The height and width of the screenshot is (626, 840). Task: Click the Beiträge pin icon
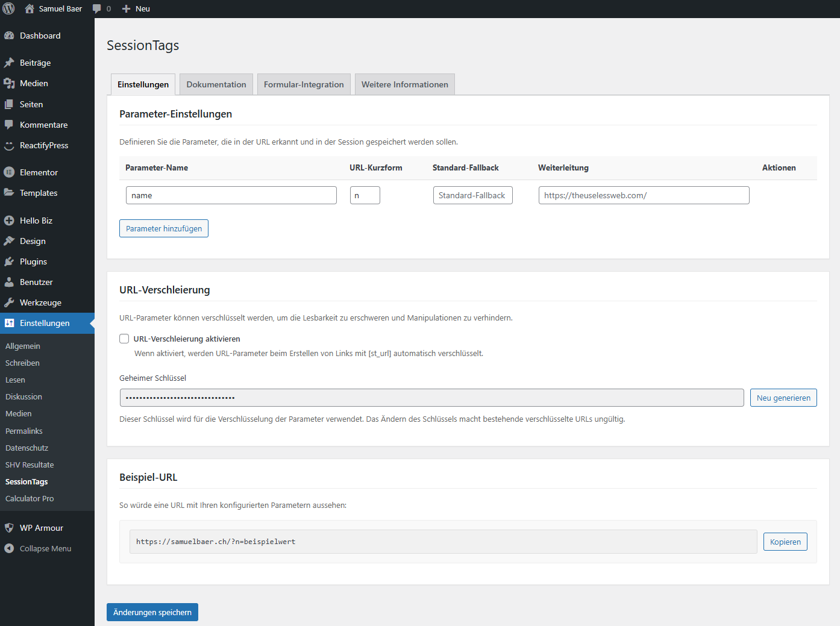click(9, 63)
